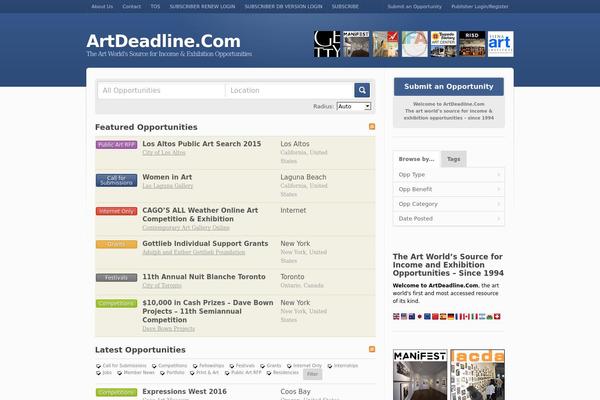Toggle the Grants filter checkbox
This screenshot has width=600, height=400.
(x=262, y=366)
